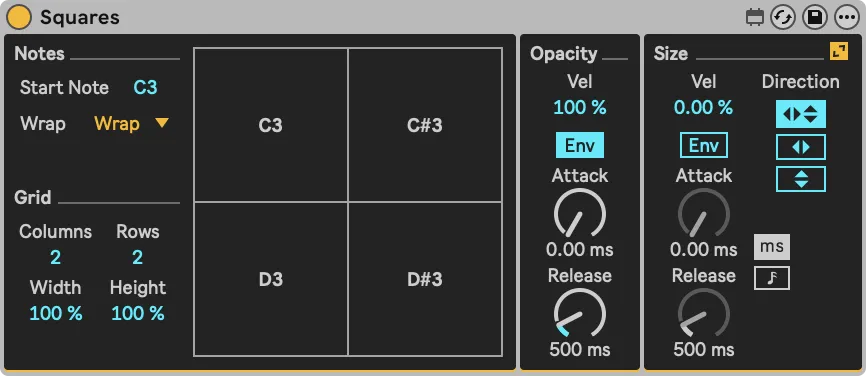
Task: Enable the Size Env toggle
Action: [704, 145]
